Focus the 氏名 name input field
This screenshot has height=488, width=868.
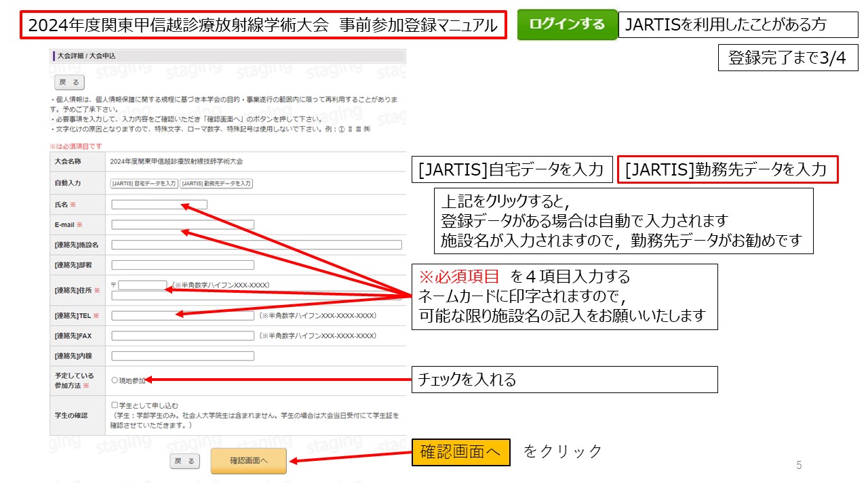(x=159, y=205)
